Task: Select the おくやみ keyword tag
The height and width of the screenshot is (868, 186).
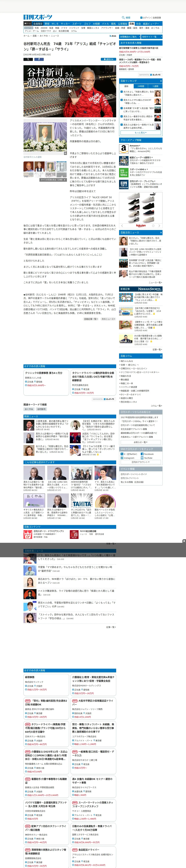Action: pyautogui.click(x=29, y=409)
